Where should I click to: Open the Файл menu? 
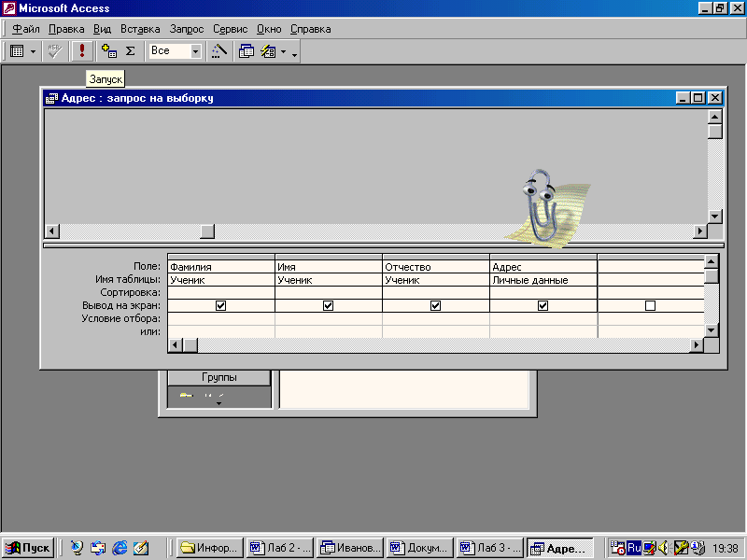[26, 29]
